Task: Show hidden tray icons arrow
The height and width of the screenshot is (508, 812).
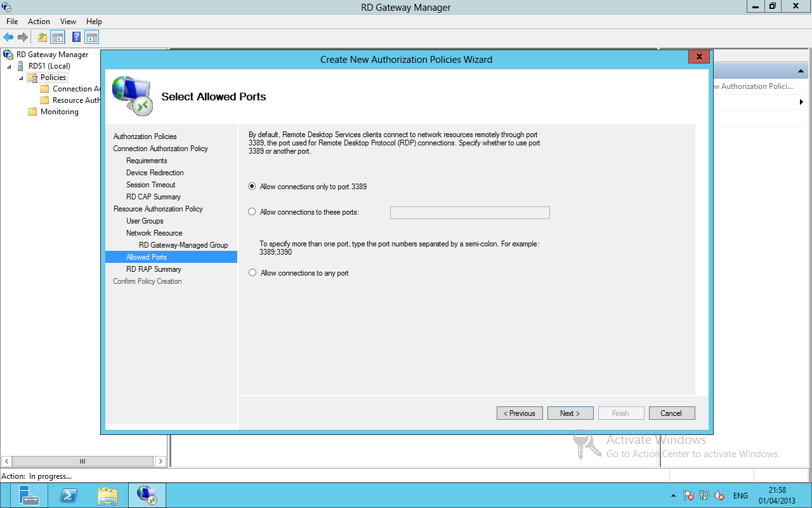Action: pos(673,496)
